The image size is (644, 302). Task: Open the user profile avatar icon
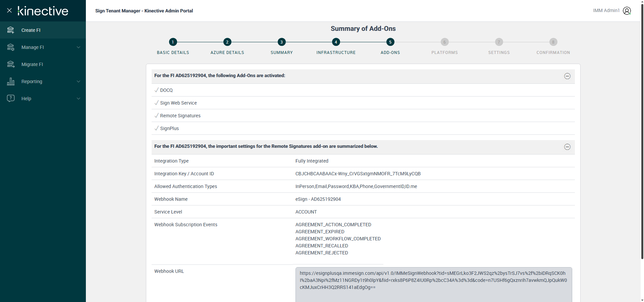pyautogui.click(x=627, y=11)
